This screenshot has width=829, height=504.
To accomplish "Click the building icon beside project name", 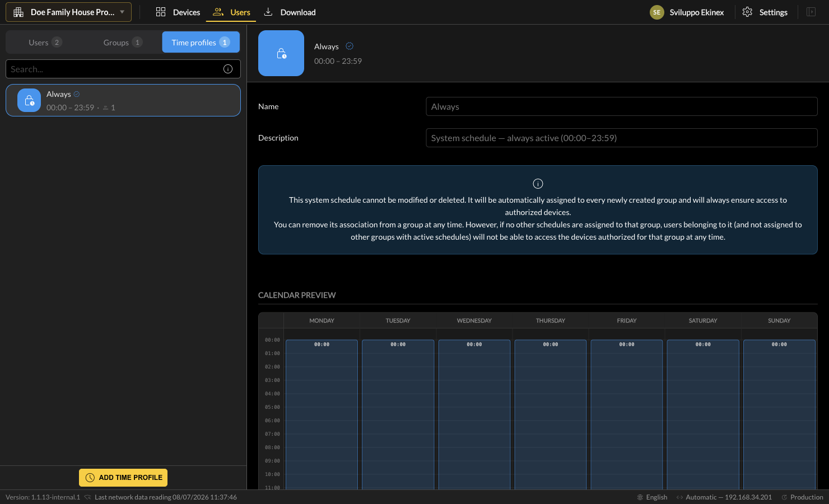I will coord(18,12).
